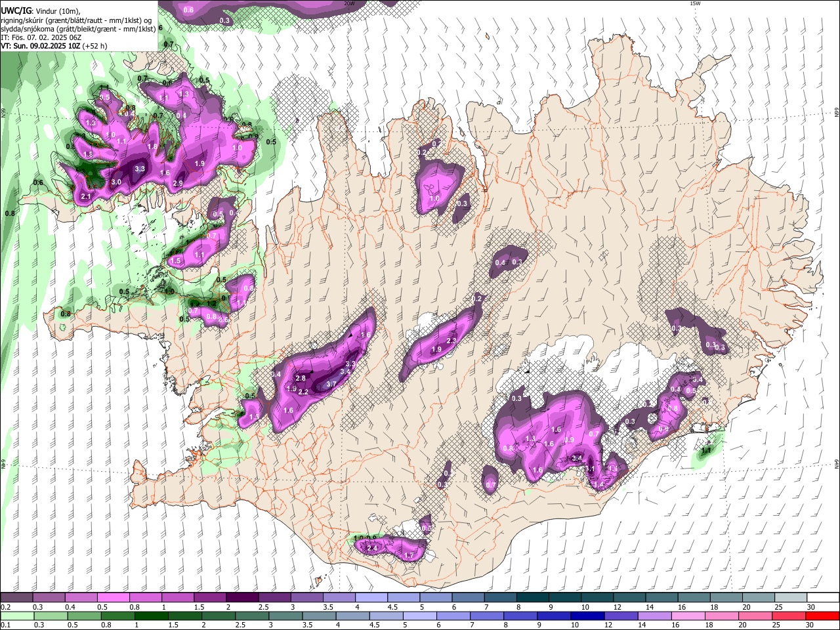Select the 'VT: Sun. 09.02.2025 10Z (+52 h)' line

point(54,46)
